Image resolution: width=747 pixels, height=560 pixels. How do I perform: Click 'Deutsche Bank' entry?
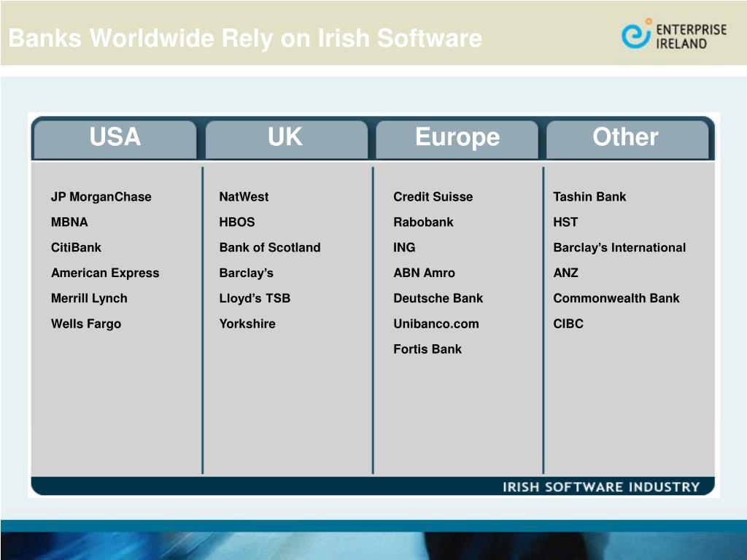coord(438,298)
